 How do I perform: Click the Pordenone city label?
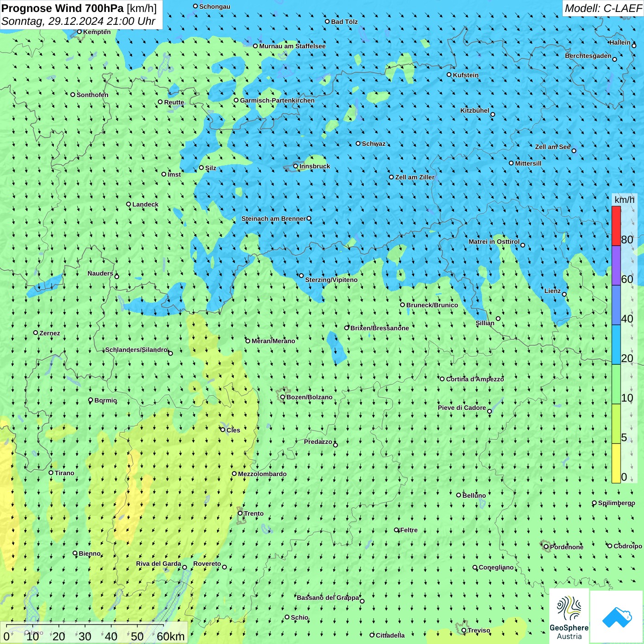[567, 547]
